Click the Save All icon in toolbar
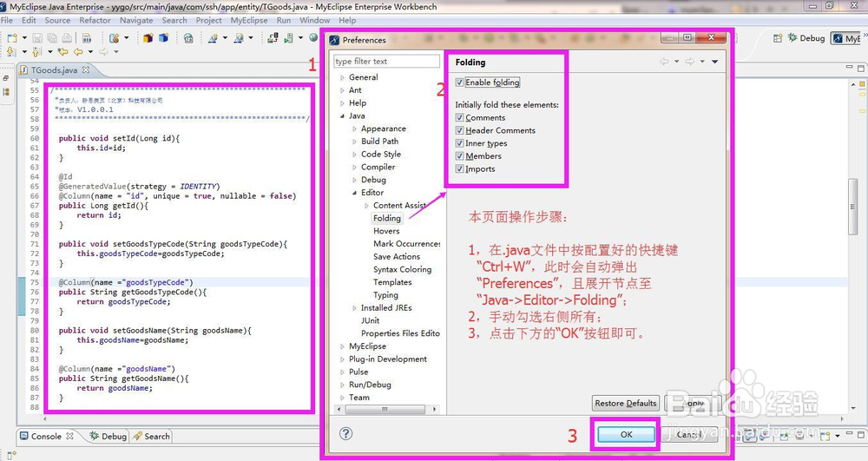Screen dimensions: 868x461 [51, 38]
